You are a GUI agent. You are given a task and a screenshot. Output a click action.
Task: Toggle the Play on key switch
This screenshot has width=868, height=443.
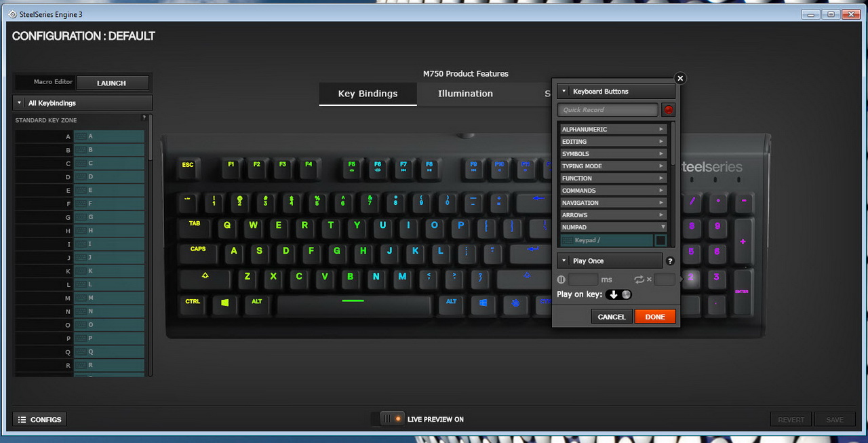(x=618, y=294)
